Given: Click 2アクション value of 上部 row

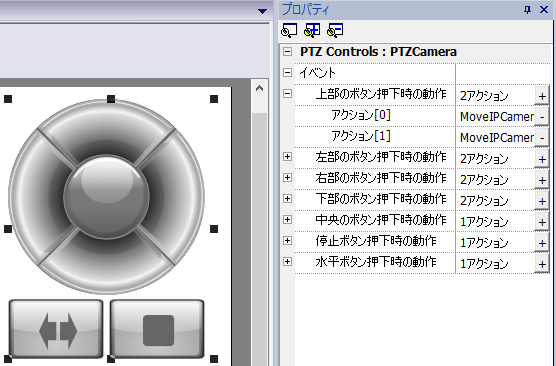Looking at the screenshot, I should coord(484,96).
